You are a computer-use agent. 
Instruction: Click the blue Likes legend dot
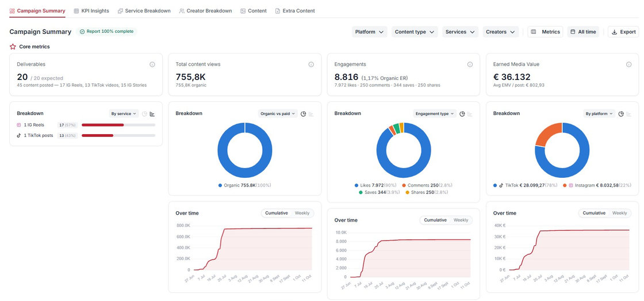pyautogui.click(x=356, y=185)
